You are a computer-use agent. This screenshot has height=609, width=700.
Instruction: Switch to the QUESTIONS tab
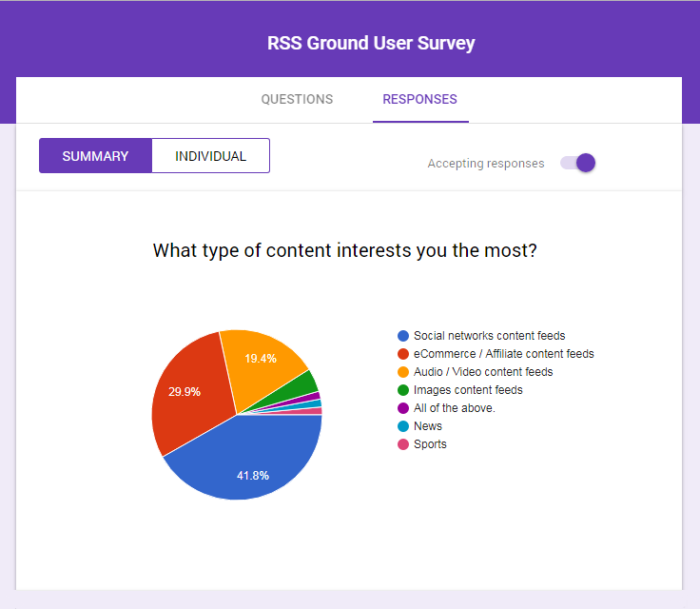coord(297,99)
